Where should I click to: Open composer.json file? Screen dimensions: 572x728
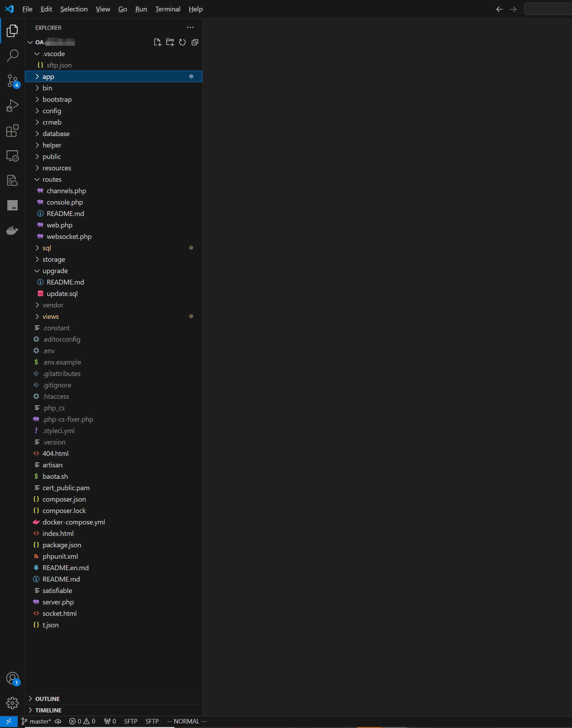click(114, 499)
